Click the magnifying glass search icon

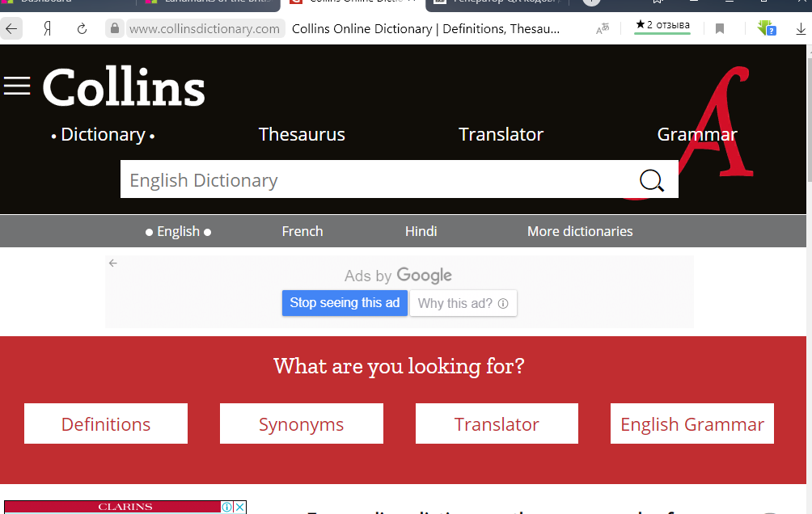tap(651, 180)
